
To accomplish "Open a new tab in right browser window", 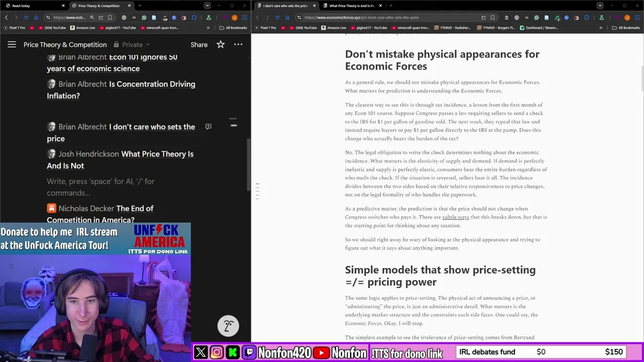I will 390,6.
